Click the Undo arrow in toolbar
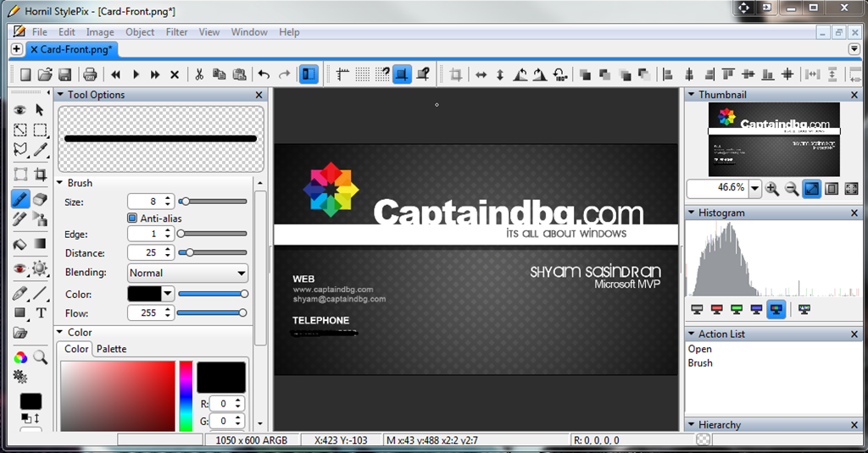The height and width of the screenshot is (453, 868). 264,75
